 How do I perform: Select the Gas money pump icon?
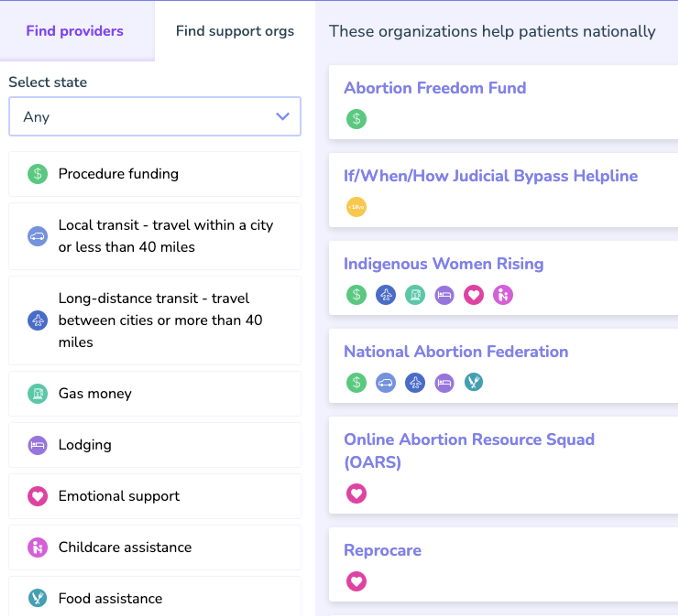[x=37, y=394]
